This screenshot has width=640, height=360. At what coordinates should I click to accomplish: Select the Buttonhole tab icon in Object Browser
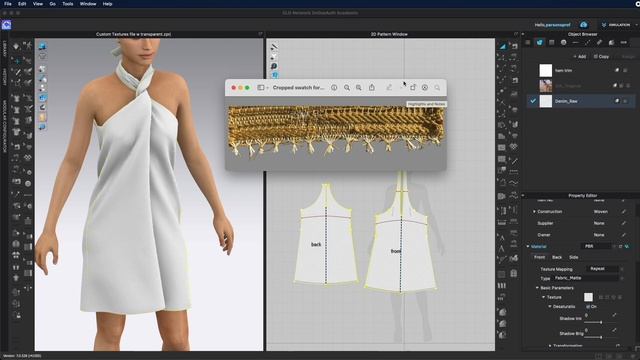click(576, 42)
